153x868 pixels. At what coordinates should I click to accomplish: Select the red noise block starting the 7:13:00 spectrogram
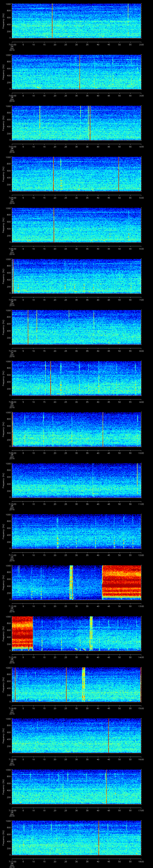22,633
